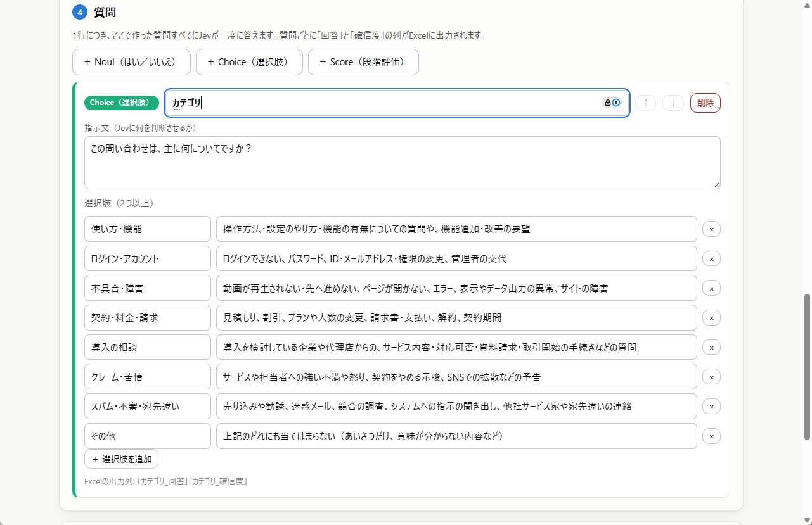The image size is (812, 525).
Task: Move the question down with the down arrow
Action: pos(673,103)
